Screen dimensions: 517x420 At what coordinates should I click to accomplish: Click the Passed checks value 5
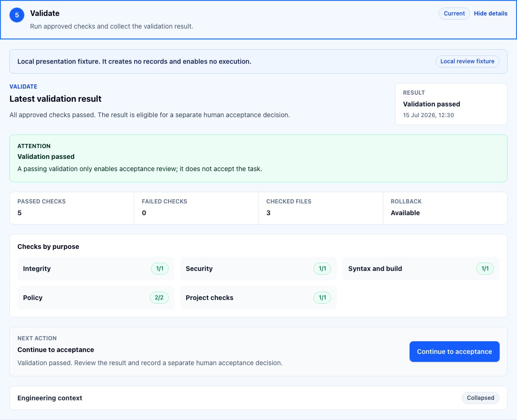coord(19,213)
